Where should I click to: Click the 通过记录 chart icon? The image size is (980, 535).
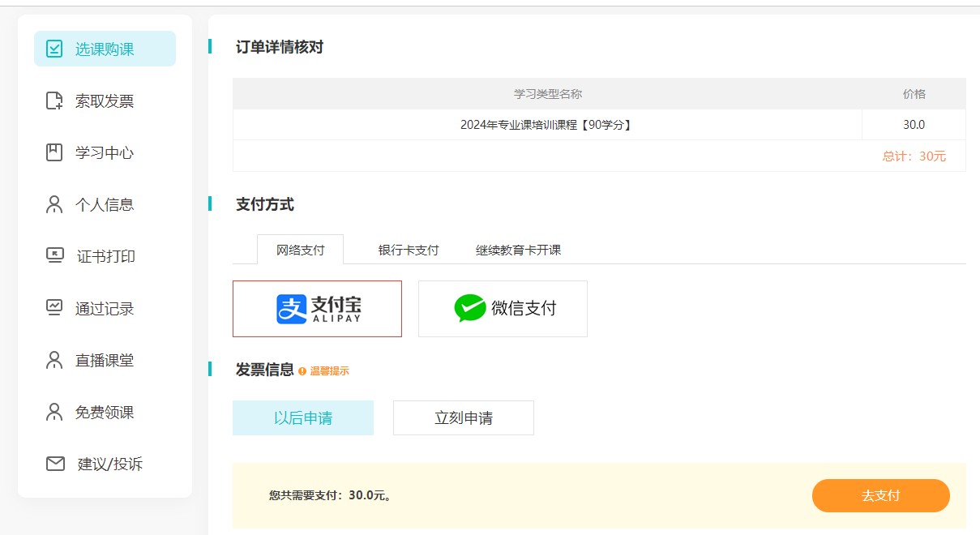click(x=54, y=308)
